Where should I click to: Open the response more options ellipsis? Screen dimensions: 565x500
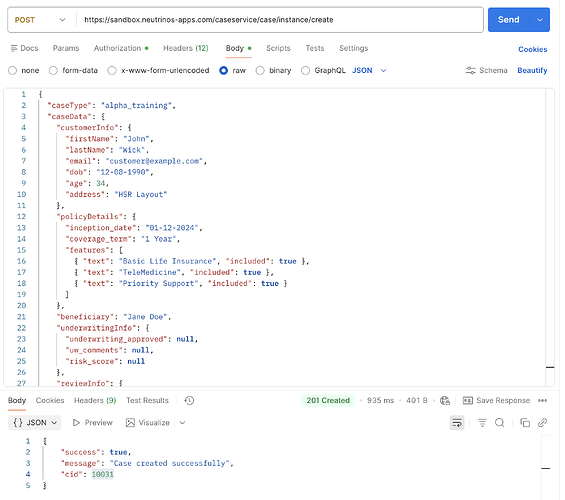coord(542,401)
